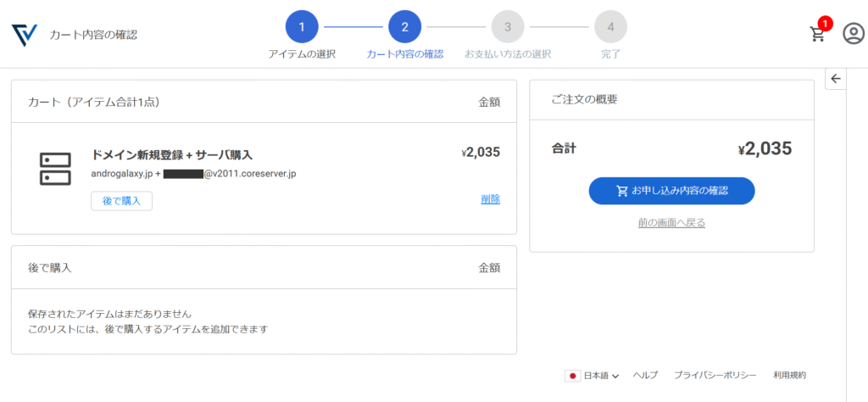The width and height of the screenshot is (868, 402).
Task: Select step 4 完了 circle
Action: [610, 27]
